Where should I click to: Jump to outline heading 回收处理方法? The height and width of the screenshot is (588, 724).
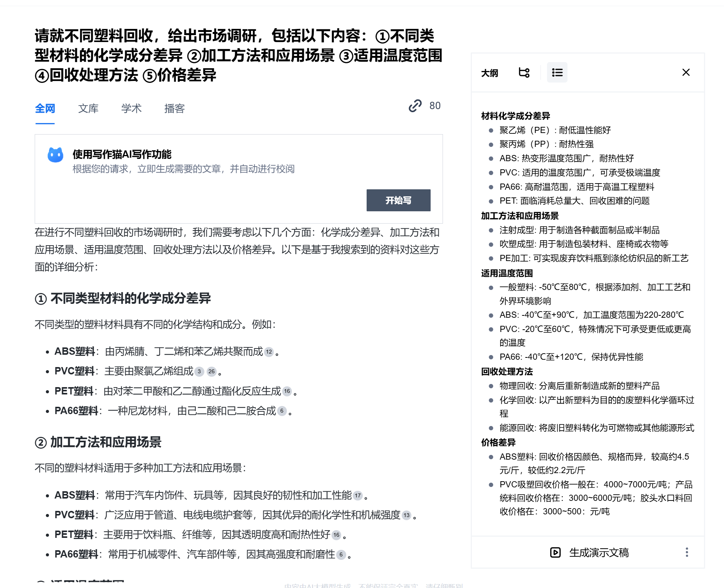pos(507,371)
